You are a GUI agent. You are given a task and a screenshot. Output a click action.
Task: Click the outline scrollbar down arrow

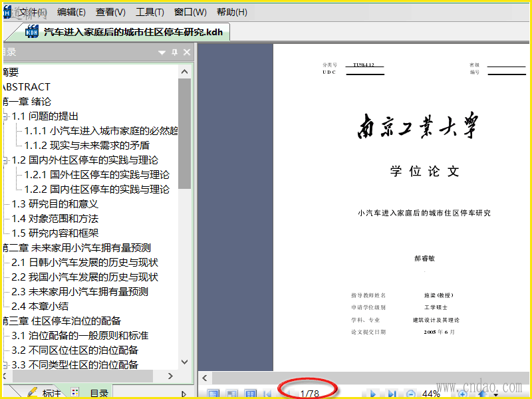click(185, 362)
